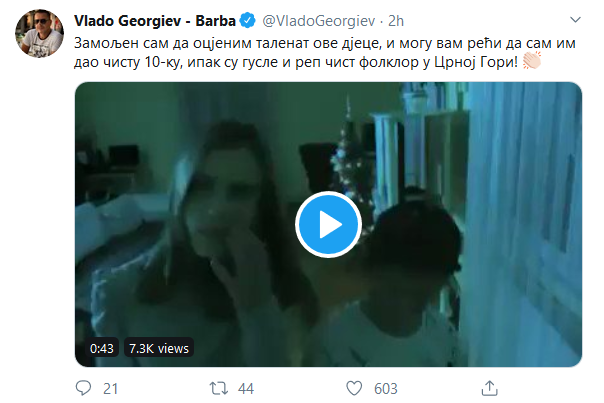This screenshot has height=403, width=604.
Task: Open the share tweet icon
Action: (x=489, y=387)
